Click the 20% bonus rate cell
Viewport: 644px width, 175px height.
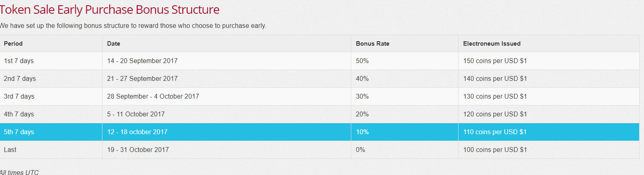404,114
